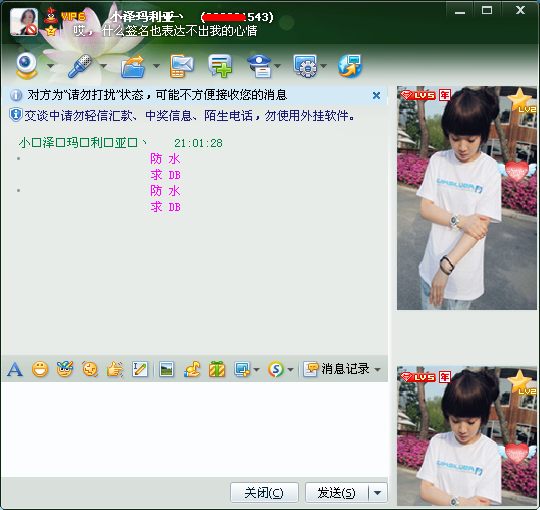Click the red penguin member icon

(x=51, y=15)
